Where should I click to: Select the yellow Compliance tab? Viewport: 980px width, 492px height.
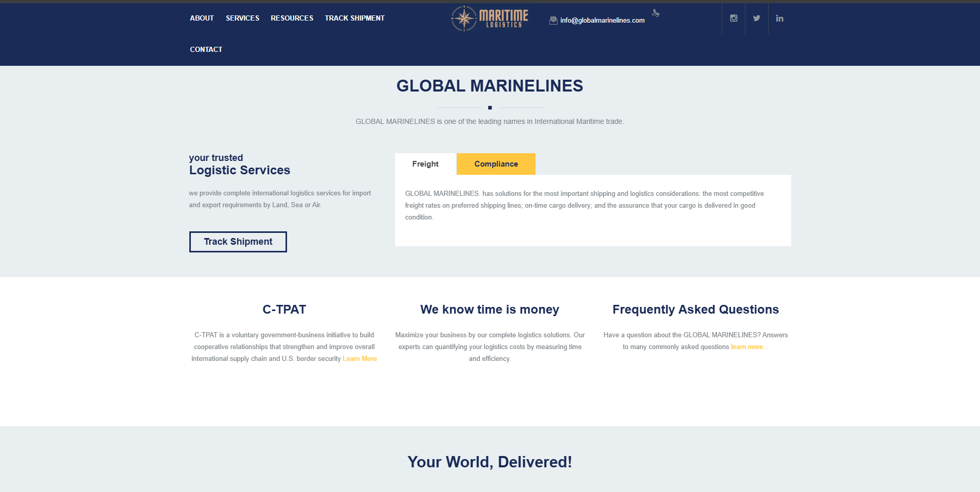coord(496,164)
